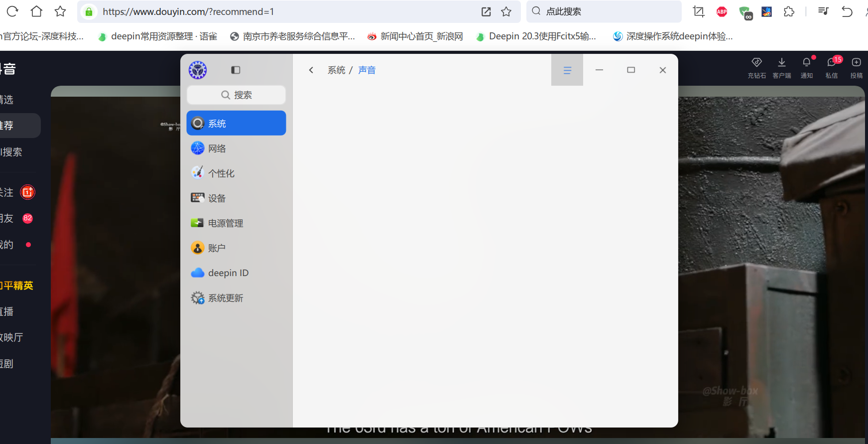Open 个性化 settings in Control Center

tap(236, 173)
